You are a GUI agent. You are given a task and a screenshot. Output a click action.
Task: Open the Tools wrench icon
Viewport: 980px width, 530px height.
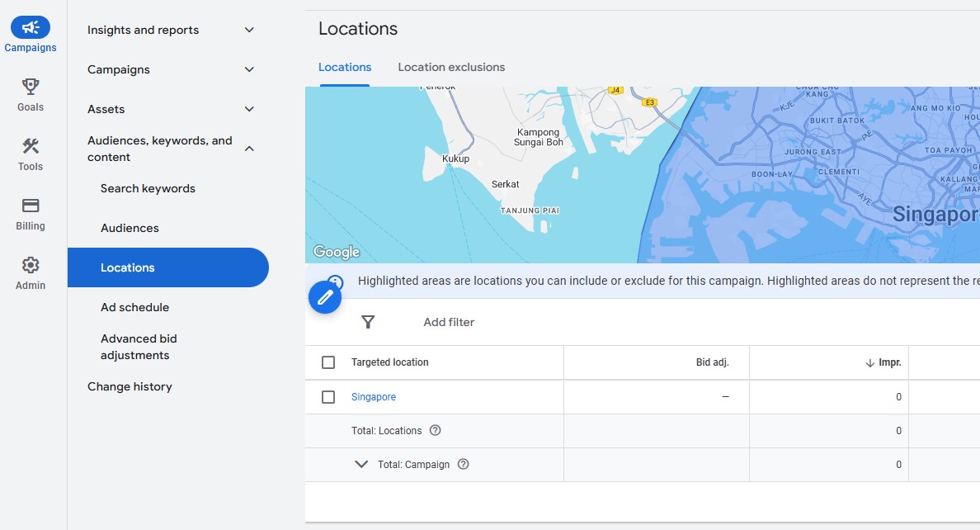[30, 146]
